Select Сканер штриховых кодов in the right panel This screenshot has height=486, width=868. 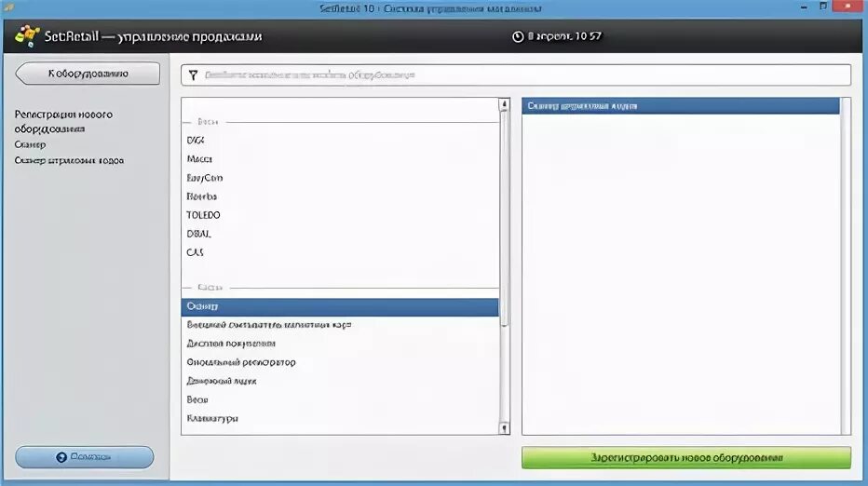pos(681,106)
